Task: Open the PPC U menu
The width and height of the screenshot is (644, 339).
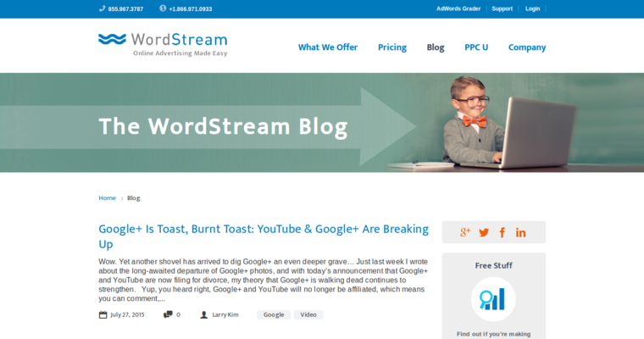Action: 476,47
